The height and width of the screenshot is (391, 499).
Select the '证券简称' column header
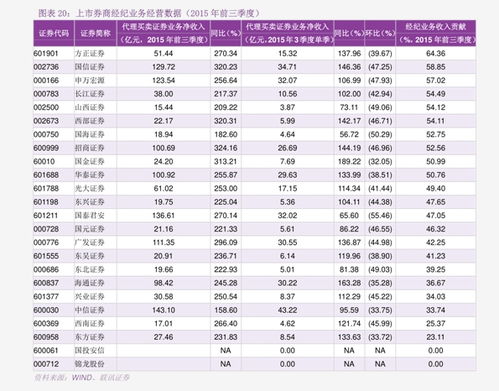tap(95, 33)
